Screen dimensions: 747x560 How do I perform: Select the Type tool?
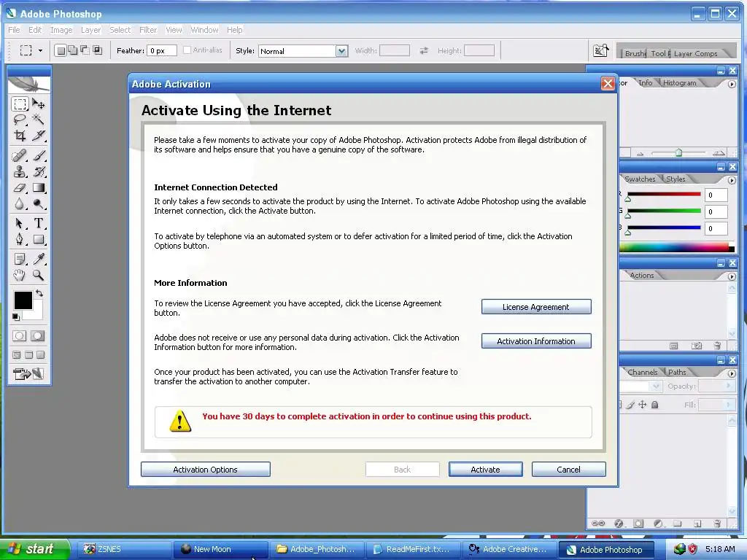tap(39, 223)
